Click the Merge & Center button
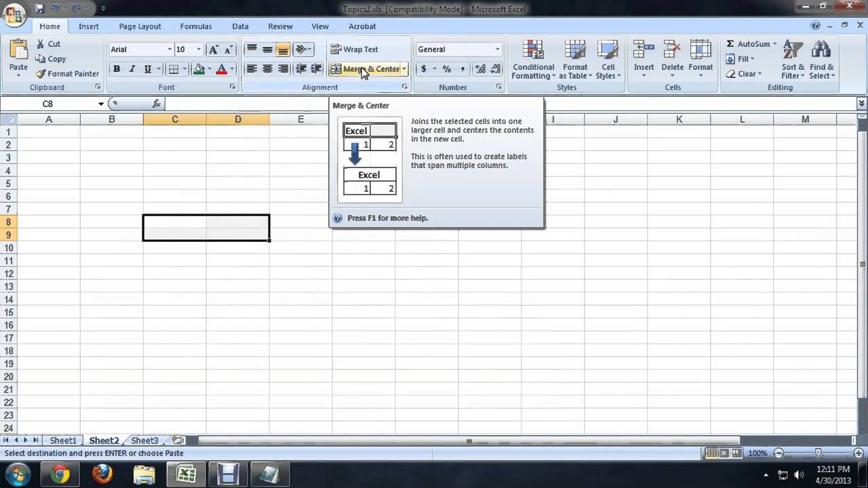The image size is (868, 488). (365, 69)
